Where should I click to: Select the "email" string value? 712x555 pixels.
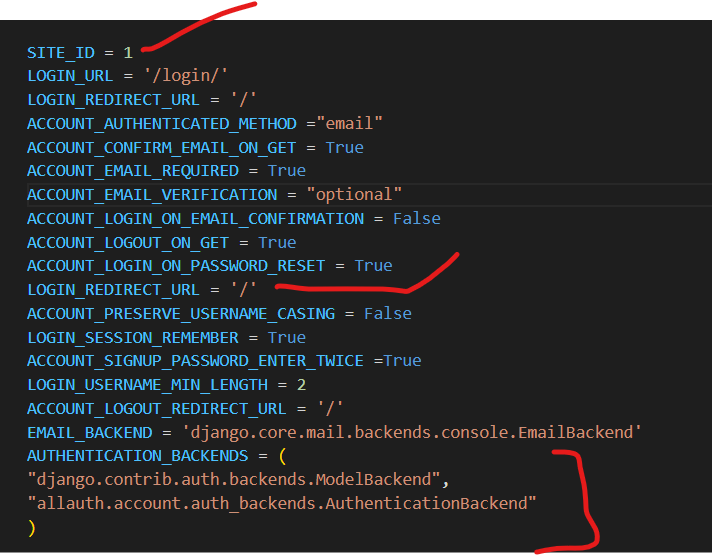click(x=350, y=124)
